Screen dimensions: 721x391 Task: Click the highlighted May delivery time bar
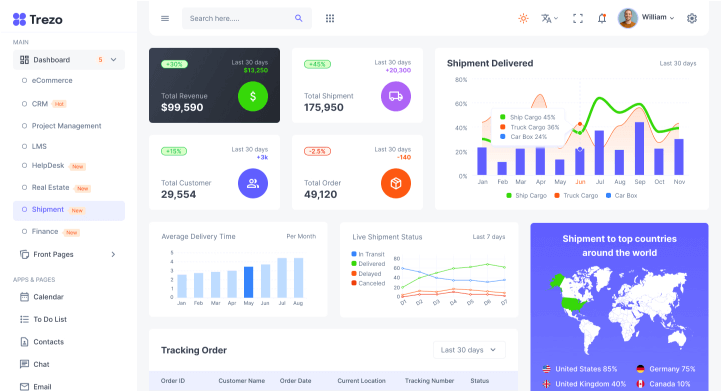(248, 282)
